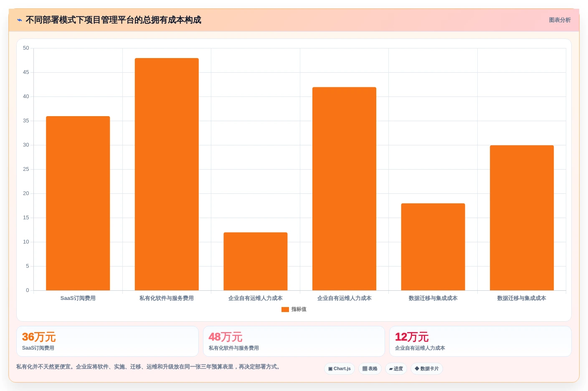Click the x-axis label SaaS订阅费用
Screen dimensions: 588x391
pos(78,298)
